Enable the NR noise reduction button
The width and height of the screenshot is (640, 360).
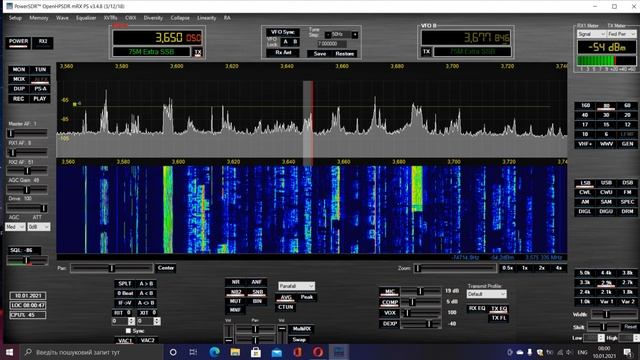click(236, 282)
